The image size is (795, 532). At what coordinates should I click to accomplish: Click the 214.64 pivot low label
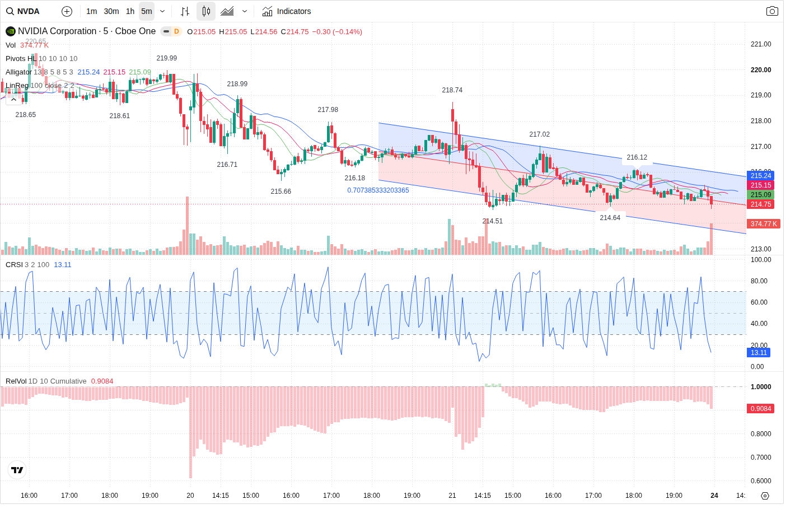(x=610, y=218)
